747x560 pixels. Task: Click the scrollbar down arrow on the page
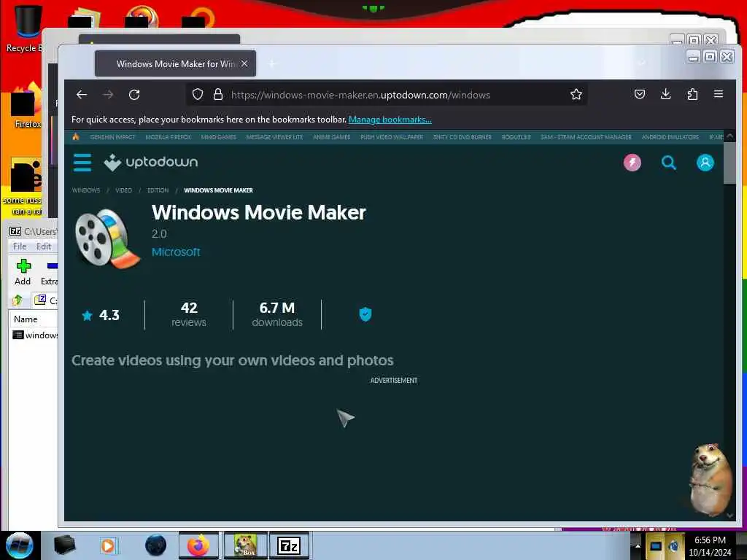(x=729, y=516)
